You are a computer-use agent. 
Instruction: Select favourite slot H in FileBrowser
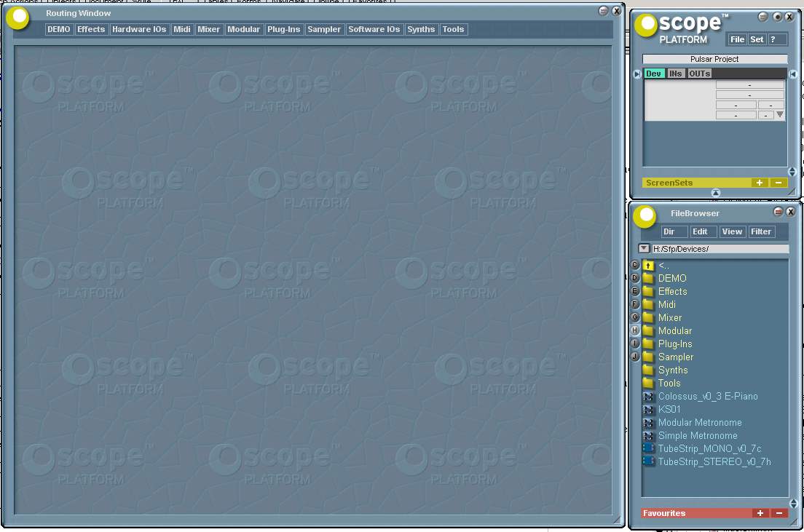point(635,330)
